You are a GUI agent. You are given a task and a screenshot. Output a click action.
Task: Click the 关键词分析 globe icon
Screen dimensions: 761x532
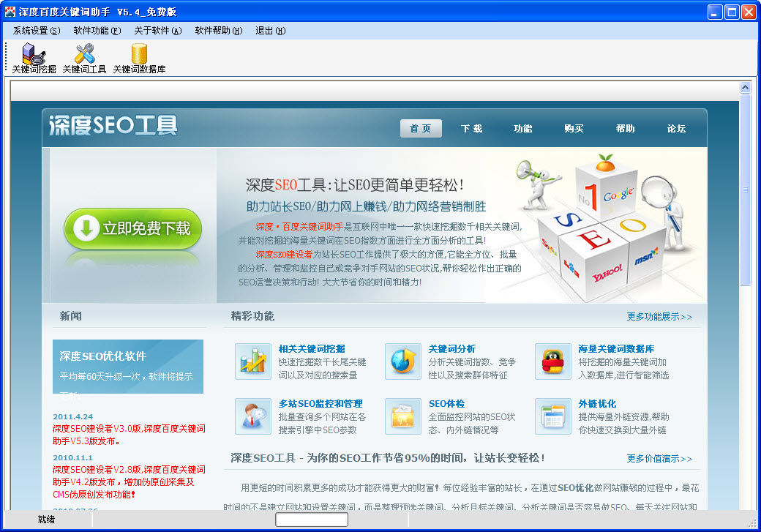[x=403, y=361]
